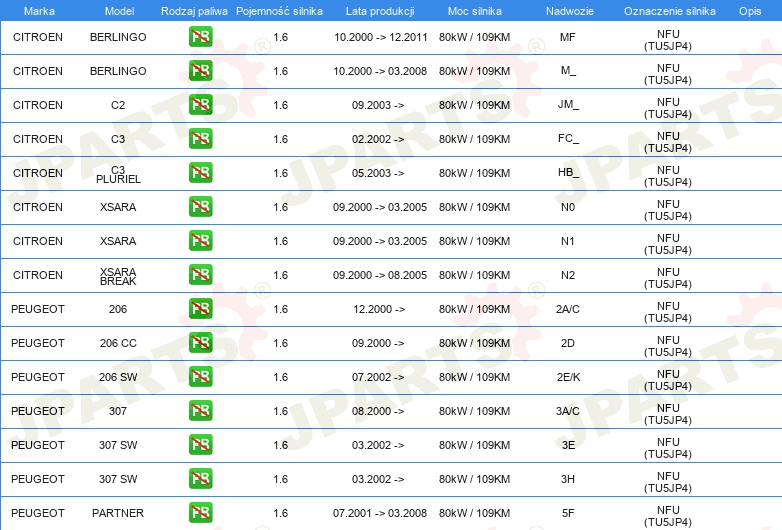Click the FC_ body code cell
This screenshot has height=530, width=782.
click(568, 139)
